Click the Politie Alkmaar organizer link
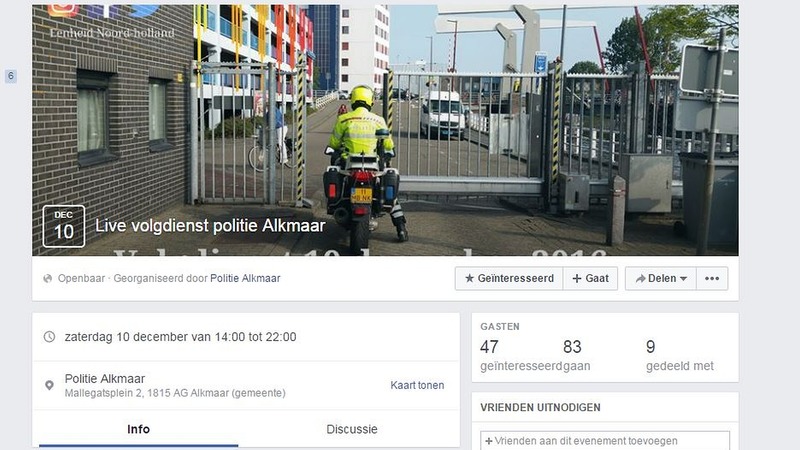 245,279
